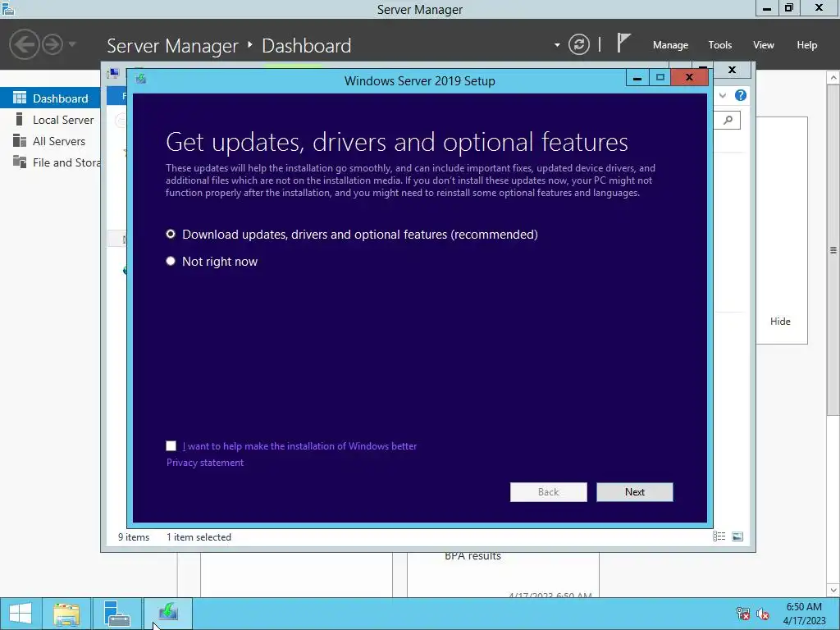The image size is (840, 630).
Task: Click the BPA results text
Action: [472, 555]
